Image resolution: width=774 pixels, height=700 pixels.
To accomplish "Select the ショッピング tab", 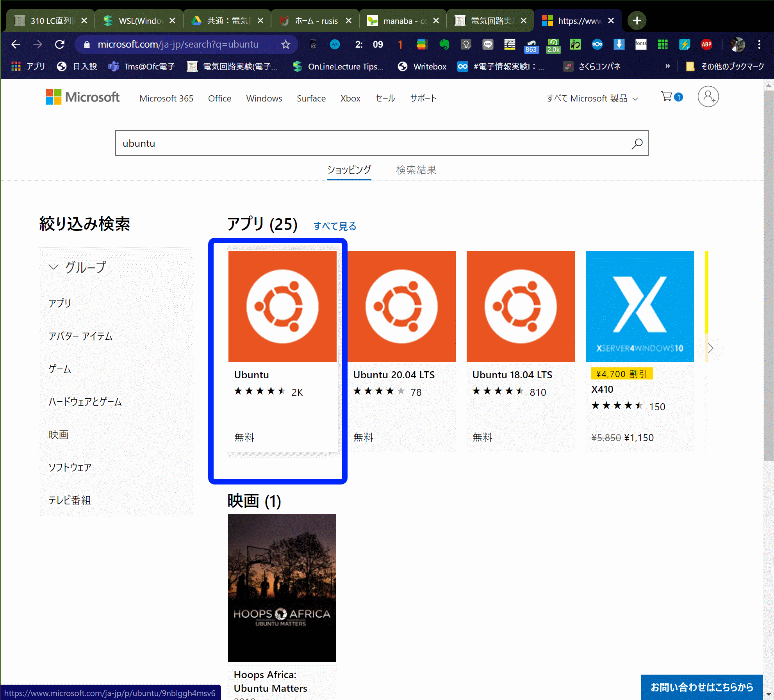I will (x=349, y=170).
